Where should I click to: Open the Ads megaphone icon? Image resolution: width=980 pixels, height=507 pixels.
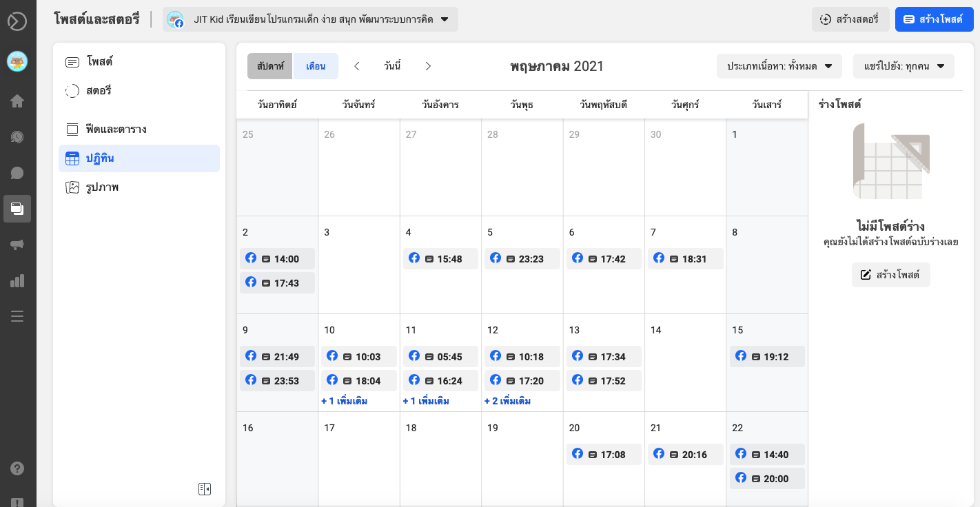click(17, 245)
